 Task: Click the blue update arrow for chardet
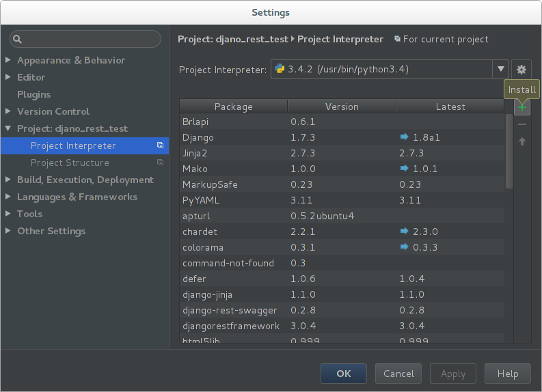[404, 231]
